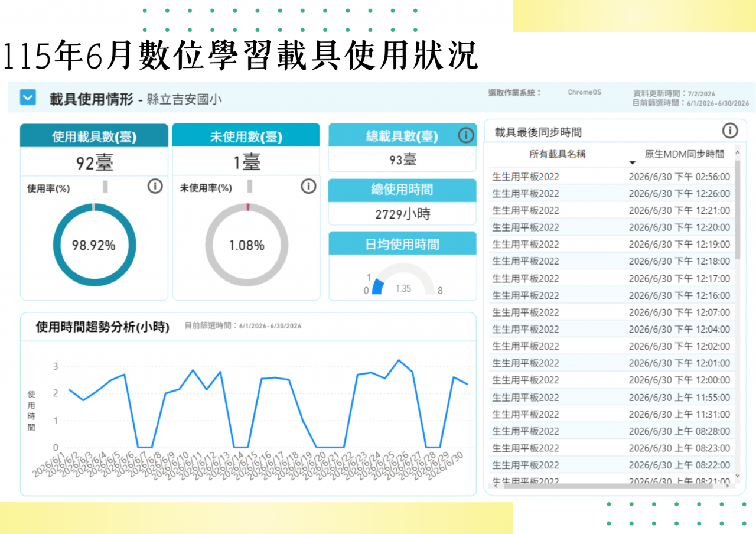
Task: Select row synced 2026/6/30 下午 12:19:00
Action: click(x=612, y=244)
